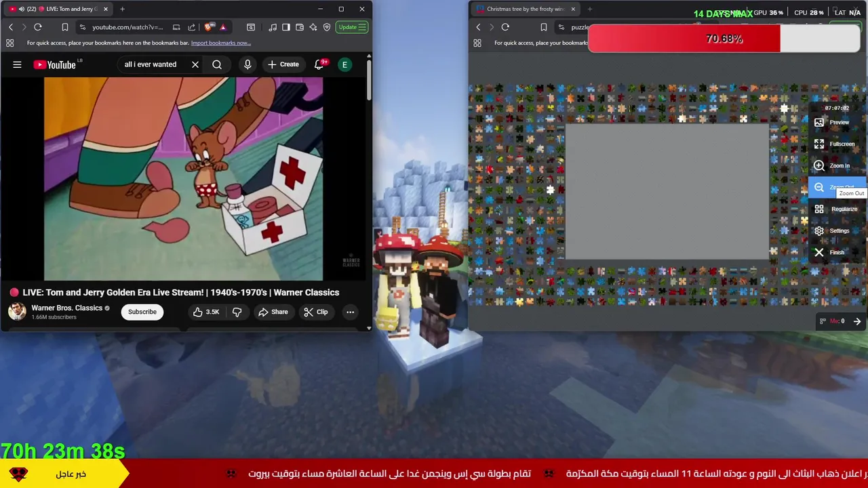Open more actions ellipsis under the video
The height and width of the screenshot is (488, 868).
(x=350, y=312)
